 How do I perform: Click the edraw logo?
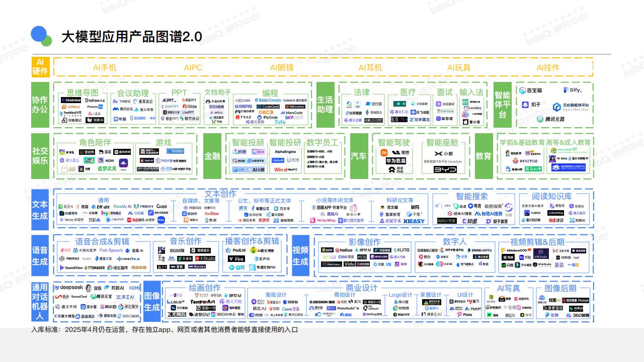click(95, 100)
